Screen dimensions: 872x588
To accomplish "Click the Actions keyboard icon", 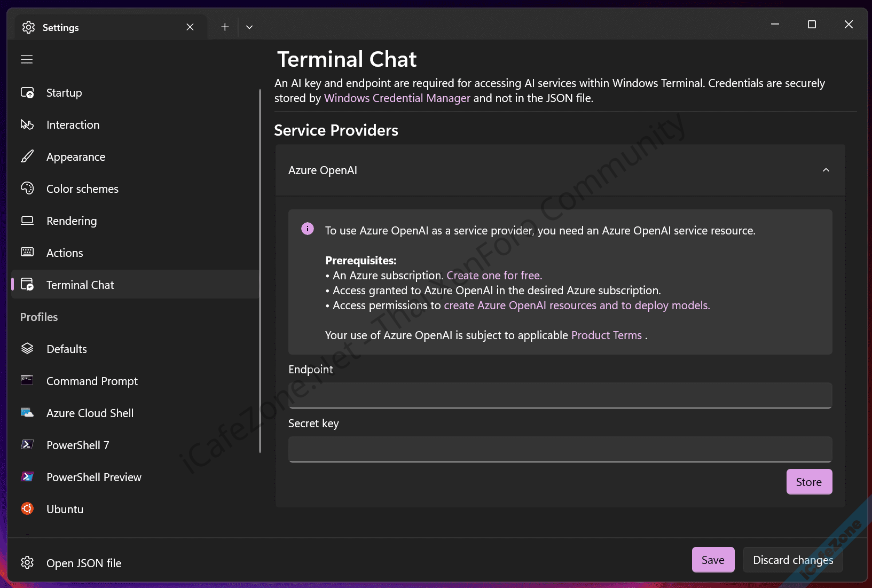I will pos(27,253).
